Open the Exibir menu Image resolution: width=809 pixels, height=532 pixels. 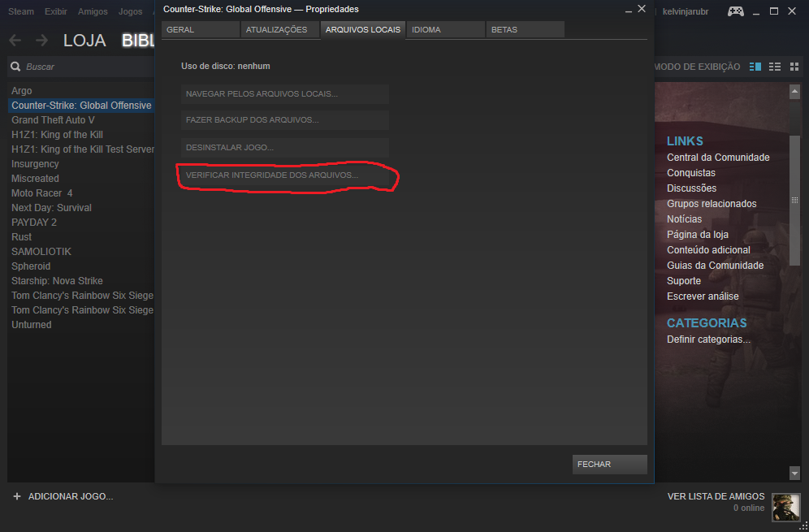click(x=56, y=11)
